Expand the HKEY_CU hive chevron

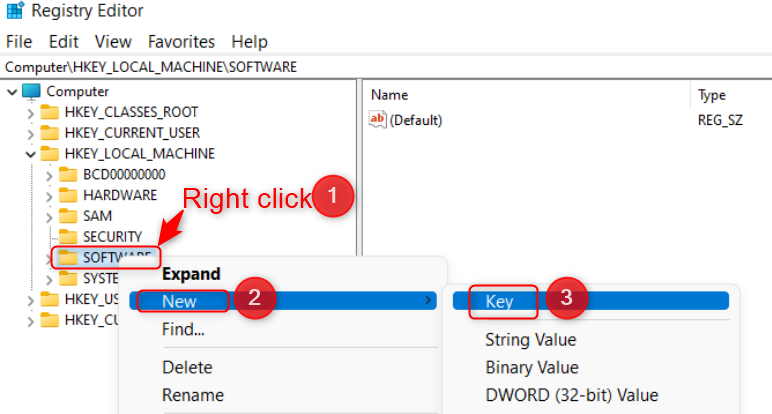point(31,321)
